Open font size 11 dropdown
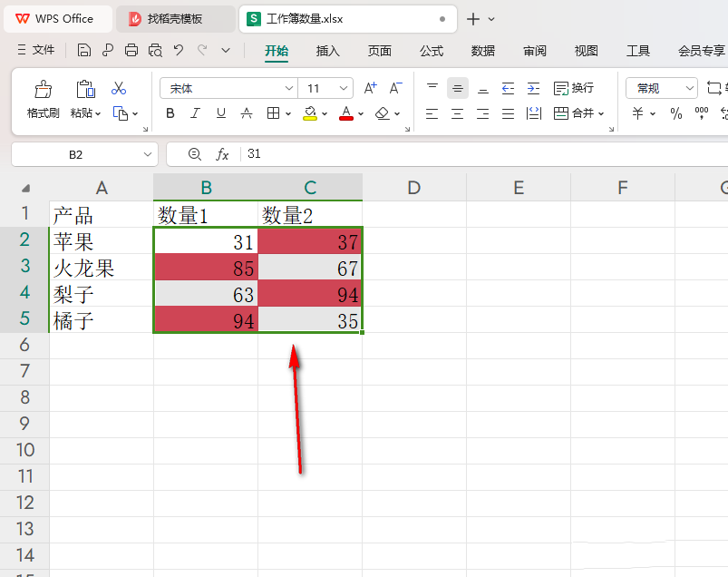 [x=343, y=88]
